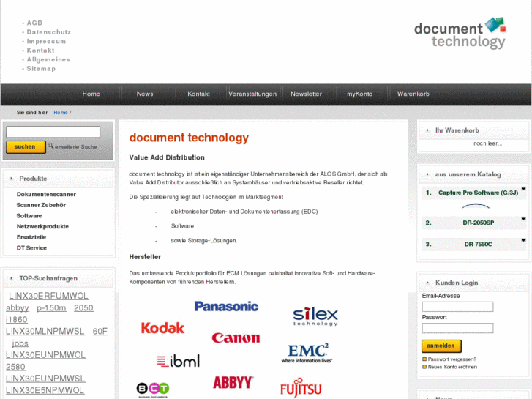
Task: Open AGB link in the header
Action: pyautogui.click(x=34, y=23)
